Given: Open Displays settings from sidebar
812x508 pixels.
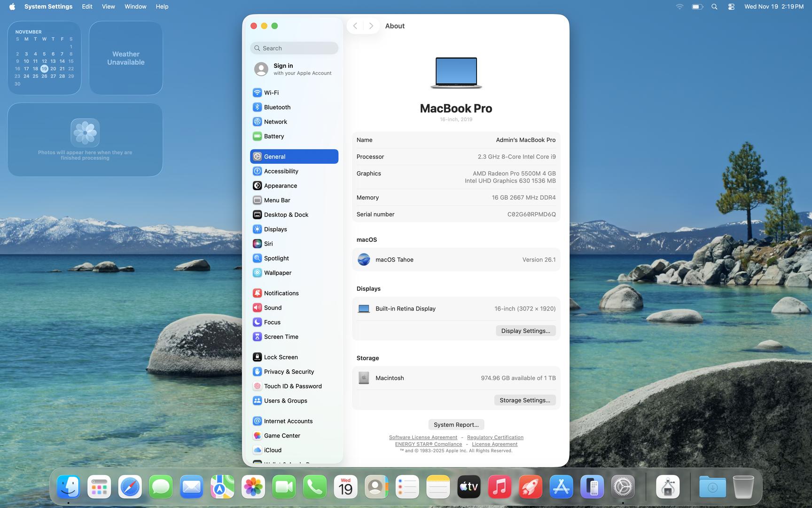Looking at the screenshot, I should pos(275,229).
